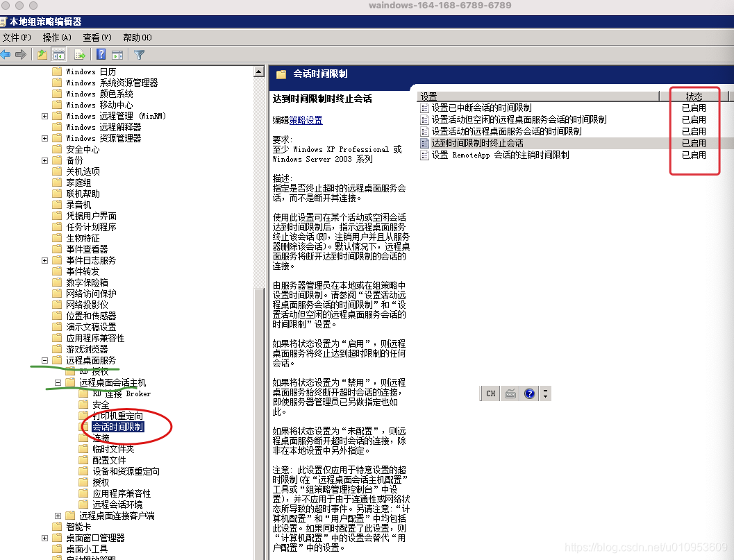Select the 连接 tree folder
Screen dimensions: 734x560
[101, 438]
